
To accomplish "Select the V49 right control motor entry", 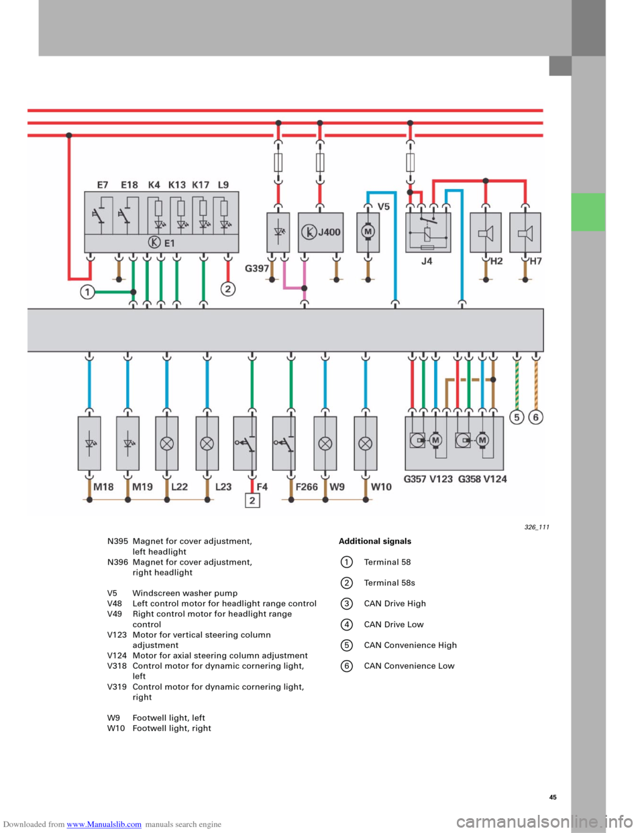I will point(200,619).
